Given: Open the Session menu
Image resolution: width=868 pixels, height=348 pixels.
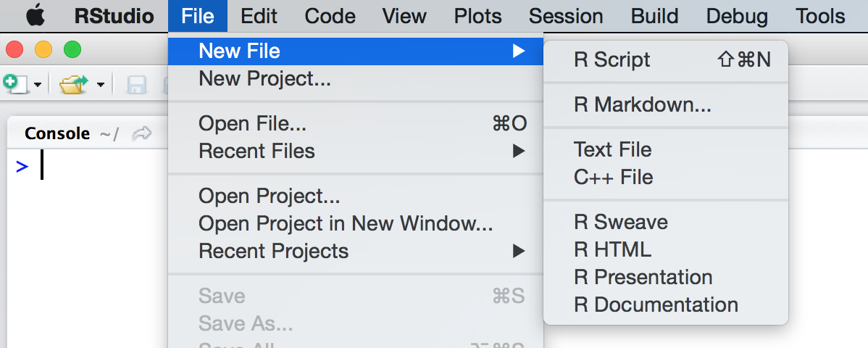Looking at the screenshot, I should [x=565, y=16].
